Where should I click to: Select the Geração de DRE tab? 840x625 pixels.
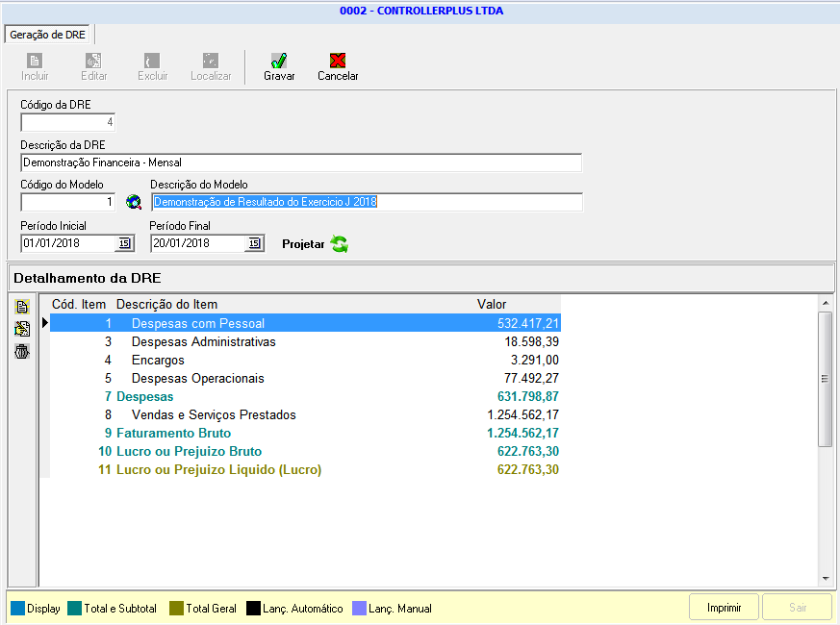47,35
